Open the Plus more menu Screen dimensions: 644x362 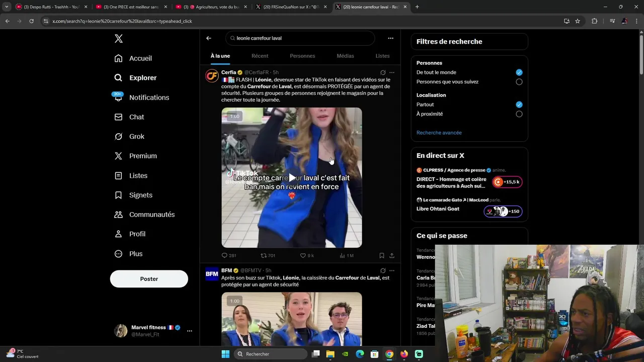coord(129,254)
